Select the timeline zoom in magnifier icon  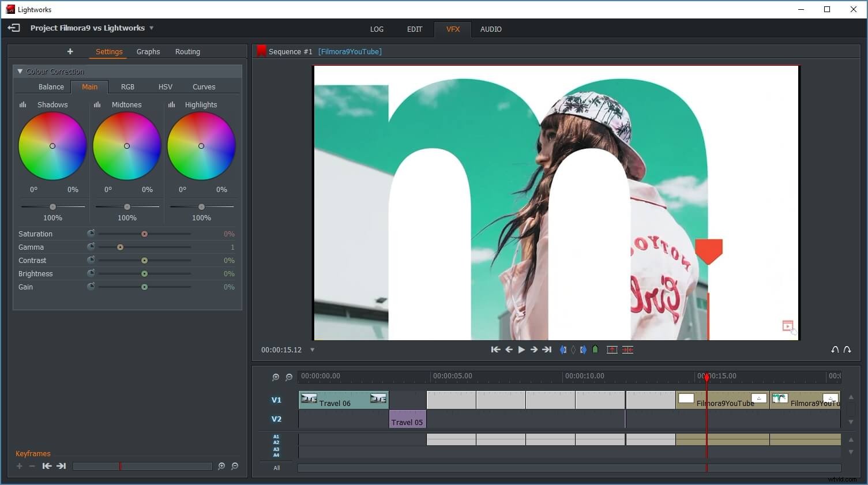point(276,377)
